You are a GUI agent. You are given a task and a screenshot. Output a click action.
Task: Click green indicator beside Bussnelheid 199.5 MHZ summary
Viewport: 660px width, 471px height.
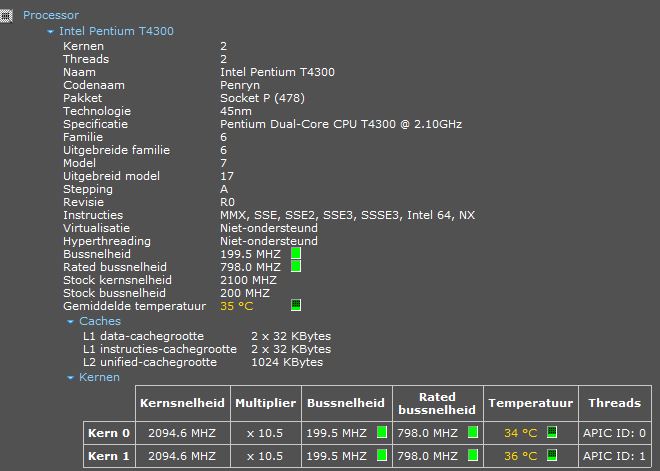[x=296, y=253]
